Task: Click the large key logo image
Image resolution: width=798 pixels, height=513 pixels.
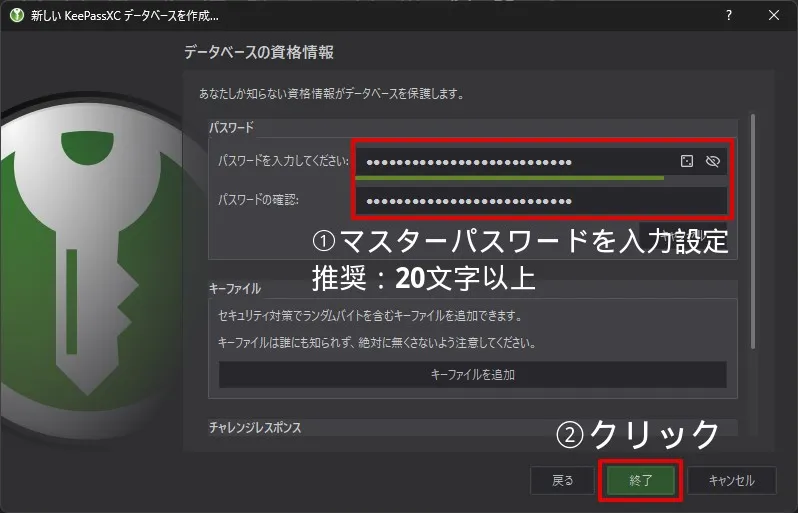Action: tap(92, 270)
